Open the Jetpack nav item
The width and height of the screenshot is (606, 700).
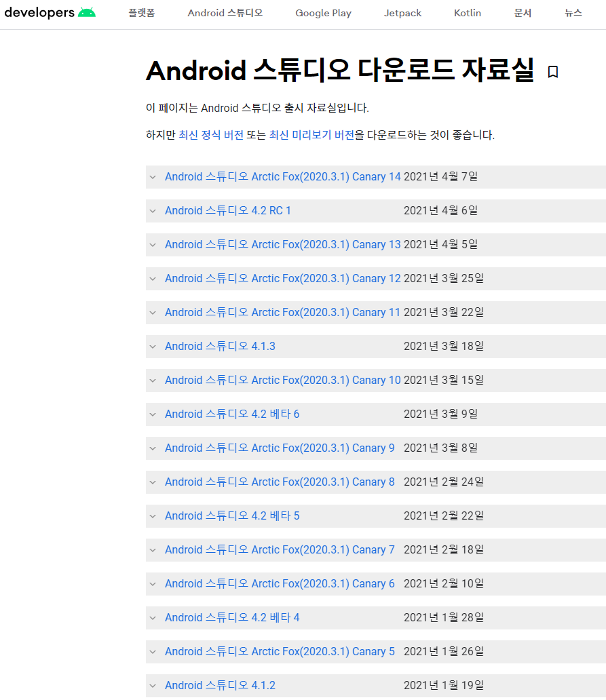(403, 13)
